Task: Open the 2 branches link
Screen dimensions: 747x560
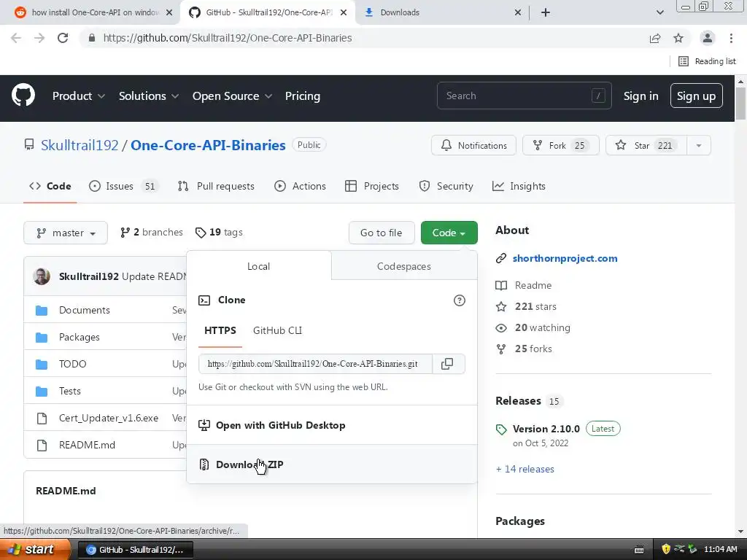Action: coord(152,233)
